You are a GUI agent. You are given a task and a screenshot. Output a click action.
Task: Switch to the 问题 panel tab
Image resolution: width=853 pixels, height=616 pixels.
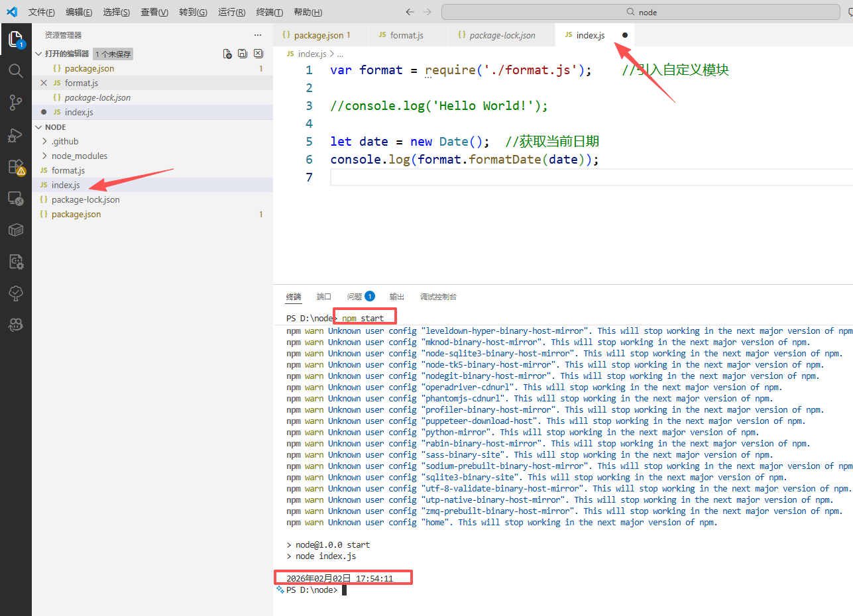point(355,297)
